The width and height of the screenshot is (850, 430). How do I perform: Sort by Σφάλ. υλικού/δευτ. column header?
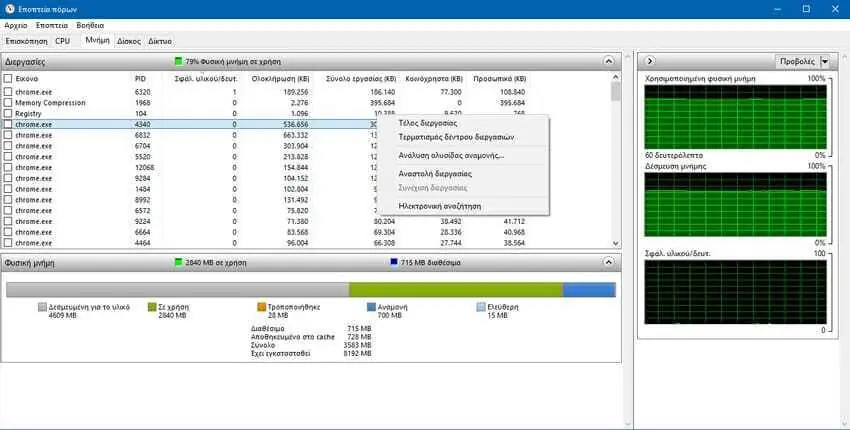[x=205, y=79]
